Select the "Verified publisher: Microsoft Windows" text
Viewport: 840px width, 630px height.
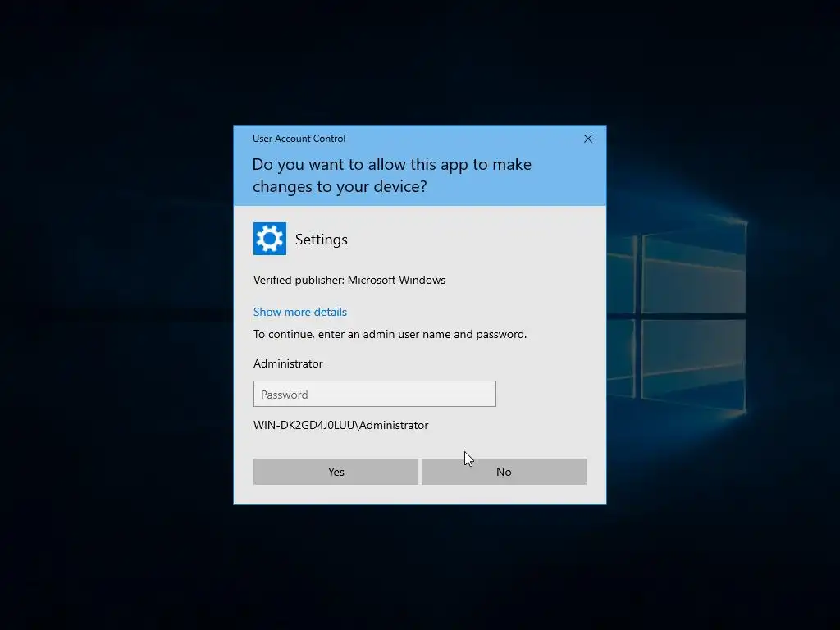(x=349, y=281)
